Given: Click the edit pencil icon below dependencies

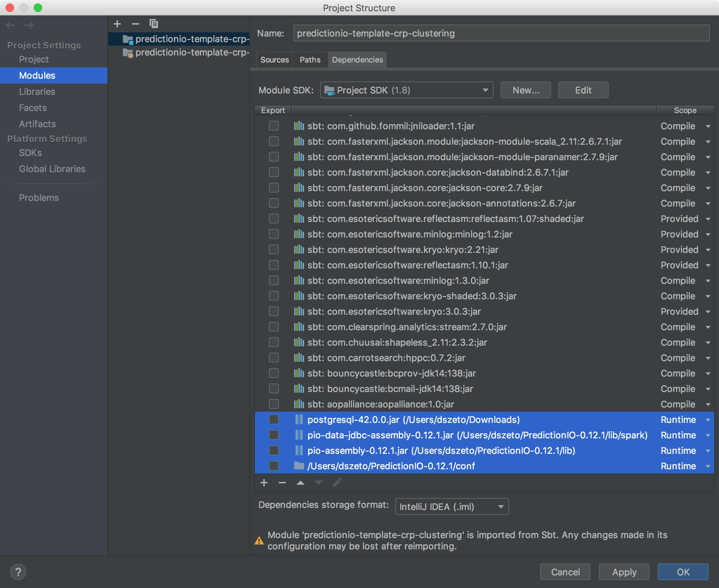Looking at the screenshot, I should click(337, 483).
